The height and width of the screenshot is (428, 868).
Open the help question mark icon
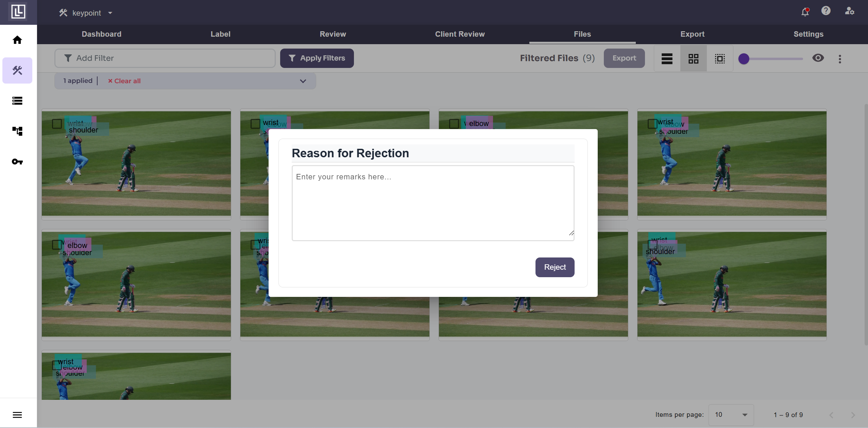[x=826, y=11]
